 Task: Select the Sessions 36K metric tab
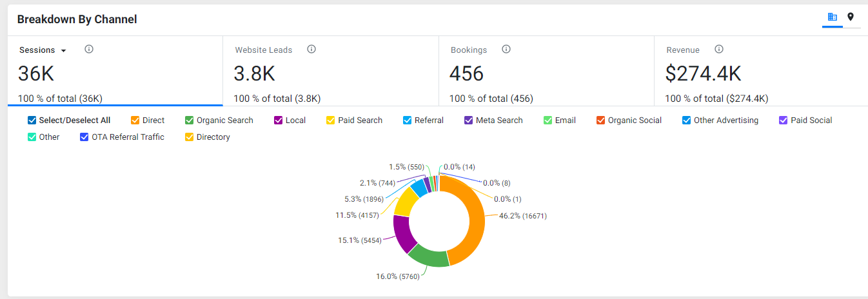pyautogui.click(x=115, y=71)
